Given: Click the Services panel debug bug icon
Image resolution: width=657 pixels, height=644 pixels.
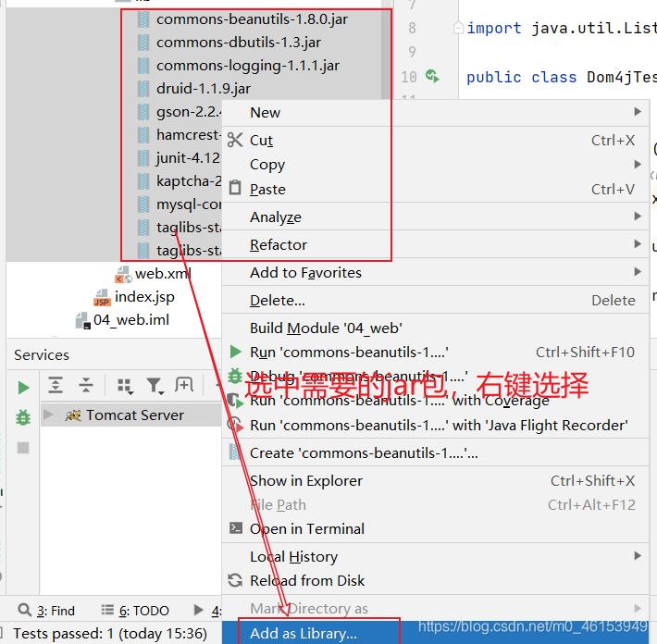Looking at the screenshot, I should point(23,417).
